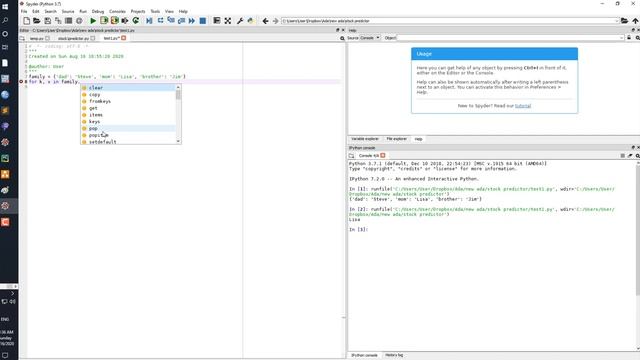
Task: Open View menu
Action: click(169, 11)
